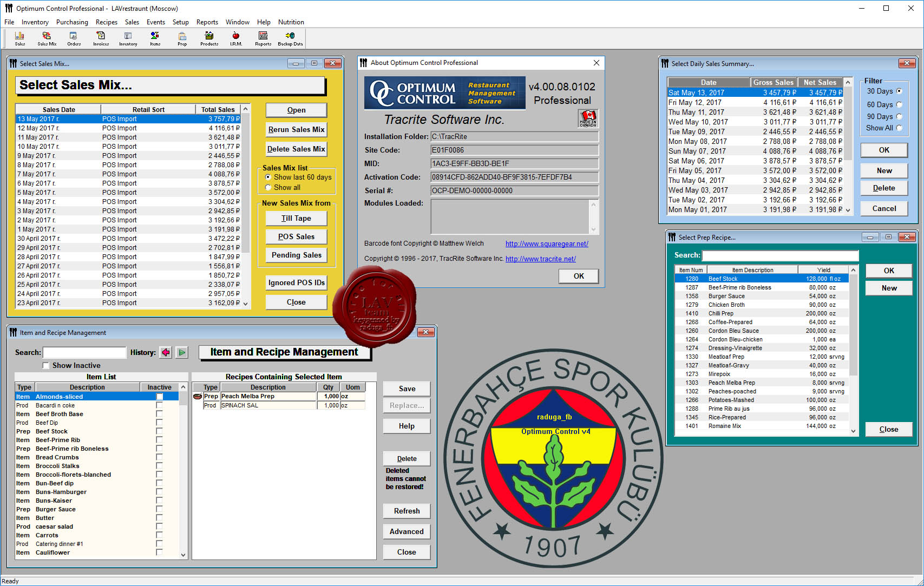Click Rerun Sales Mix button

(296, 129)
